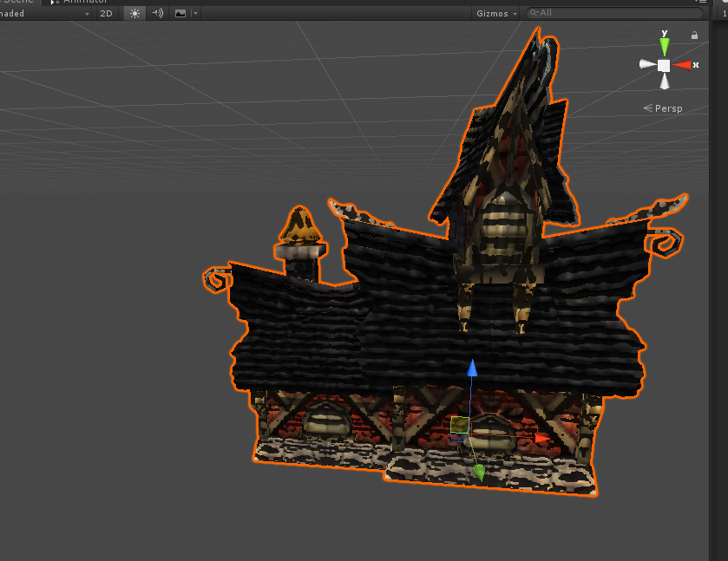Toggle scene audio speaker icon

point(157,14)
